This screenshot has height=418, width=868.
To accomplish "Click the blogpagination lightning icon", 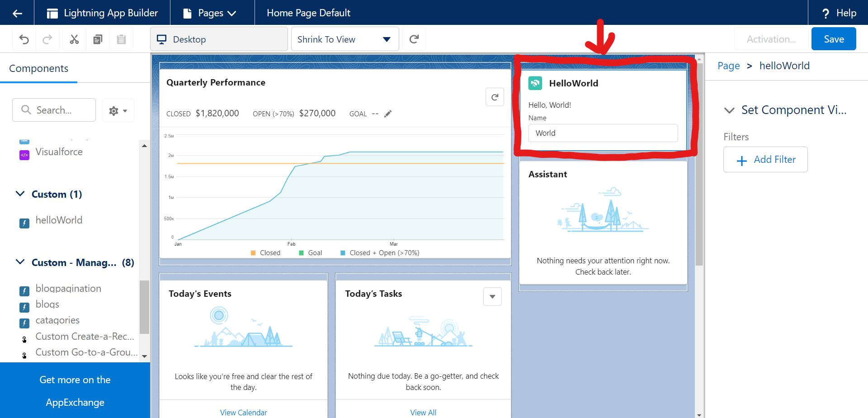I will coord(24,291).
